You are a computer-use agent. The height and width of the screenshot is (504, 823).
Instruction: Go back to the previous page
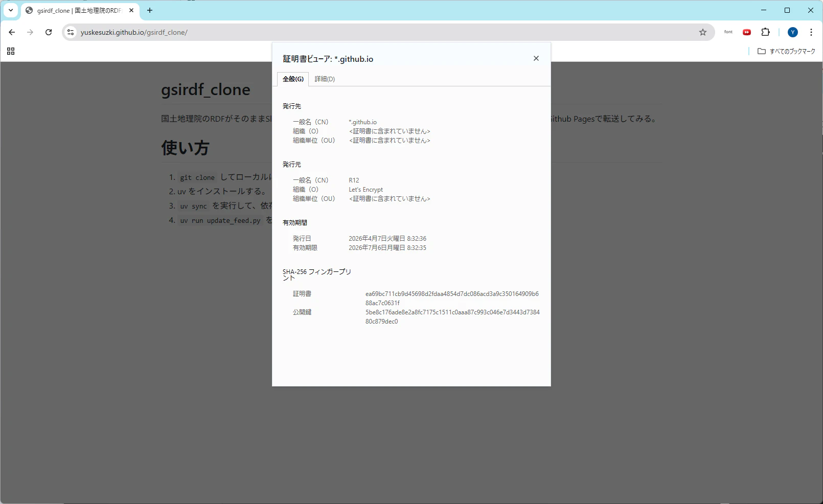(x=12, y=32)
